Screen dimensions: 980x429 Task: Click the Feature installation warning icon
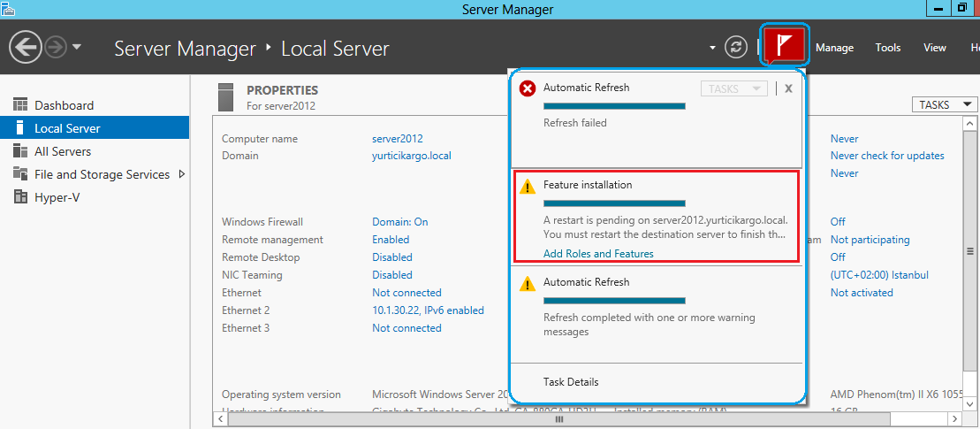pos(528,186)
